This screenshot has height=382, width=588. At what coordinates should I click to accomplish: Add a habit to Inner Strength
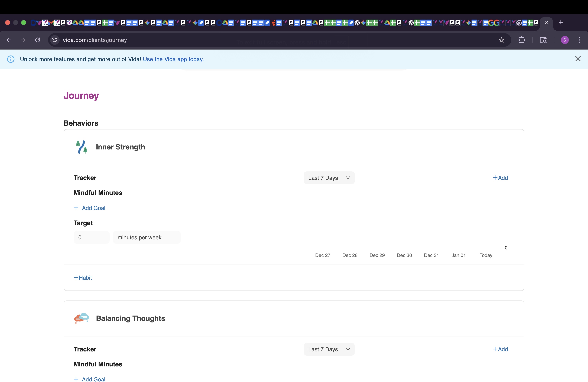pyautogui.click(x=83, y=278)
